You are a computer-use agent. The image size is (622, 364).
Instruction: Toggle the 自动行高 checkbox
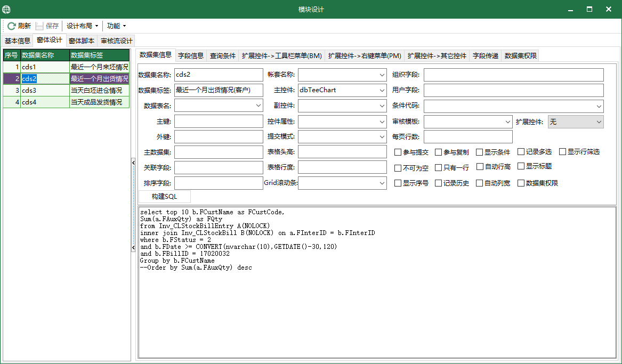click(480, 166)
